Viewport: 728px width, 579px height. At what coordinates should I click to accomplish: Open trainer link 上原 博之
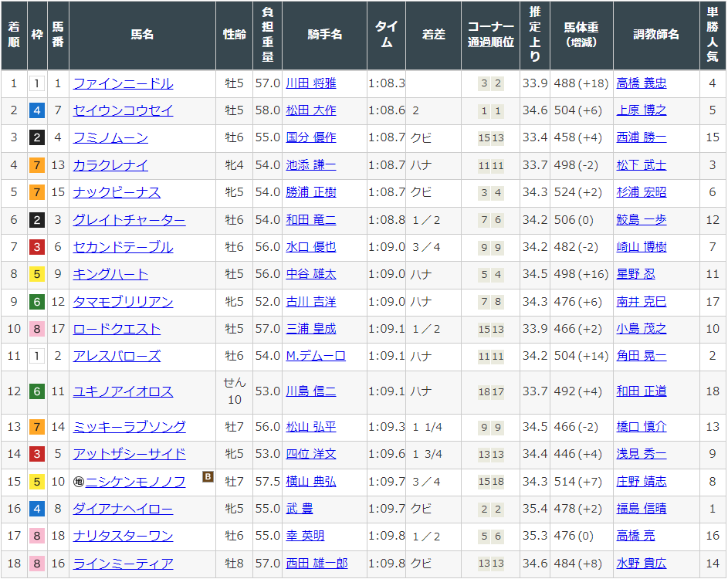pos(642,110)
